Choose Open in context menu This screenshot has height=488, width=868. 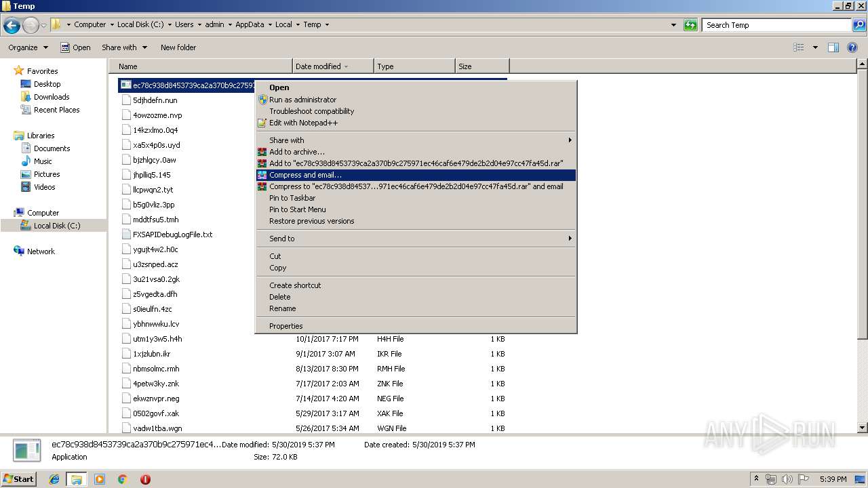tap(416, 87)
